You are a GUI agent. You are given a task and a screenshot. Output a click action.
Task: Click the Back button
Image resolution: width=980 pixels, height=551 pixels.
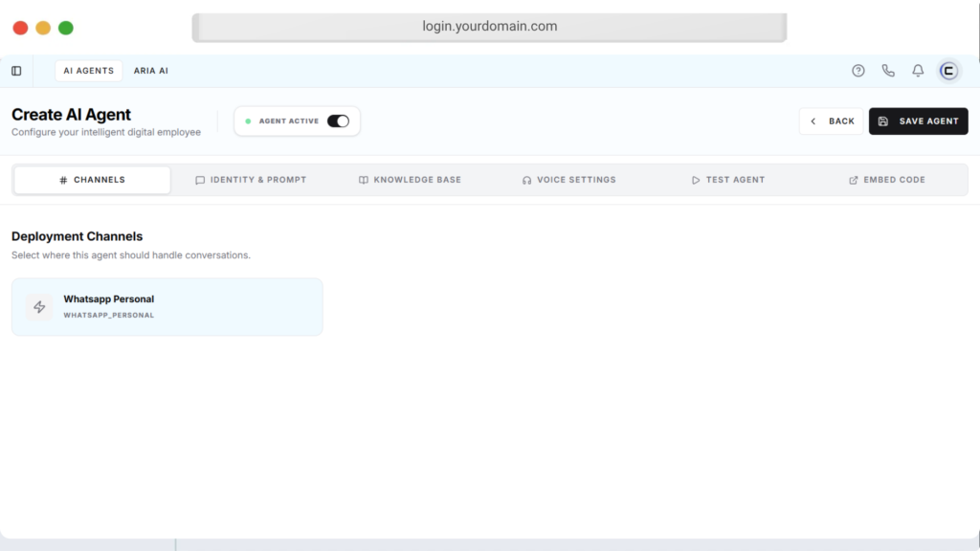tap(832, 121)
